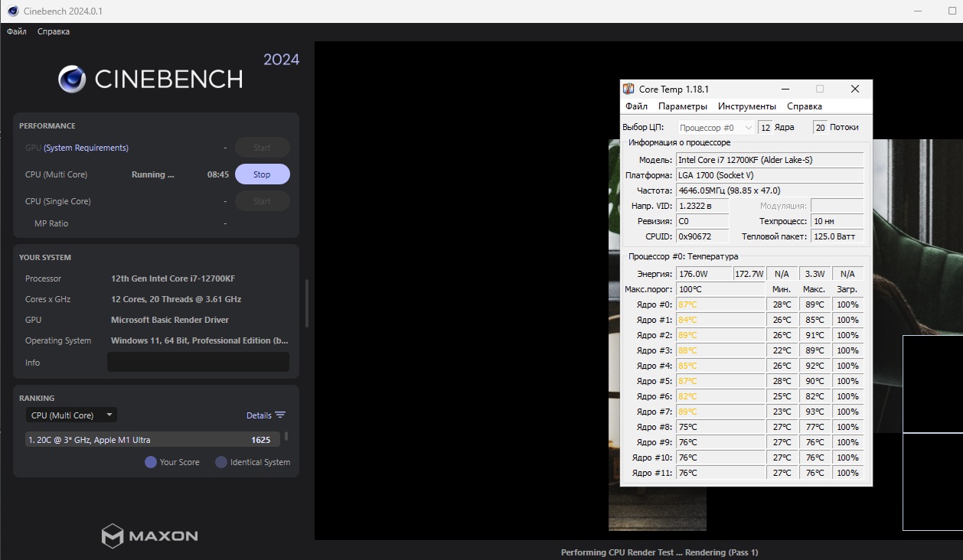
Task: Click the Identical System legend dot
Action: point(221,462)
